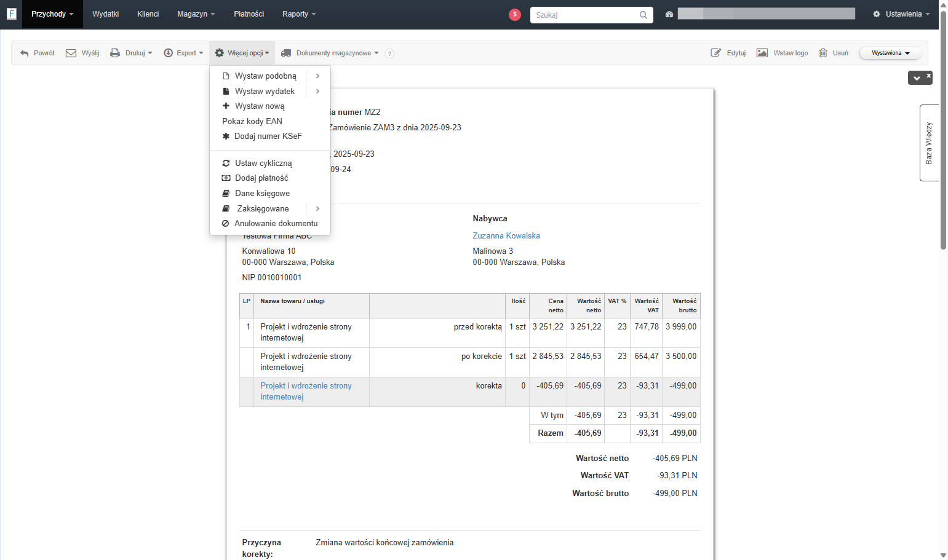This screenshot has width=948, height=560.
Task: Click the collapse chevron panel button
Action: 917,78
